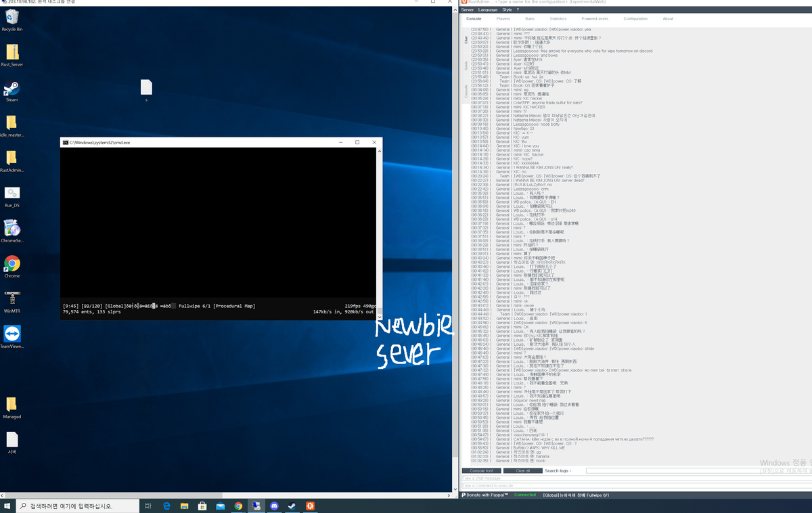Select the ChromeSetup installer icon
The width and height of the screenshot is (812, 513).
tap(12, 231)
